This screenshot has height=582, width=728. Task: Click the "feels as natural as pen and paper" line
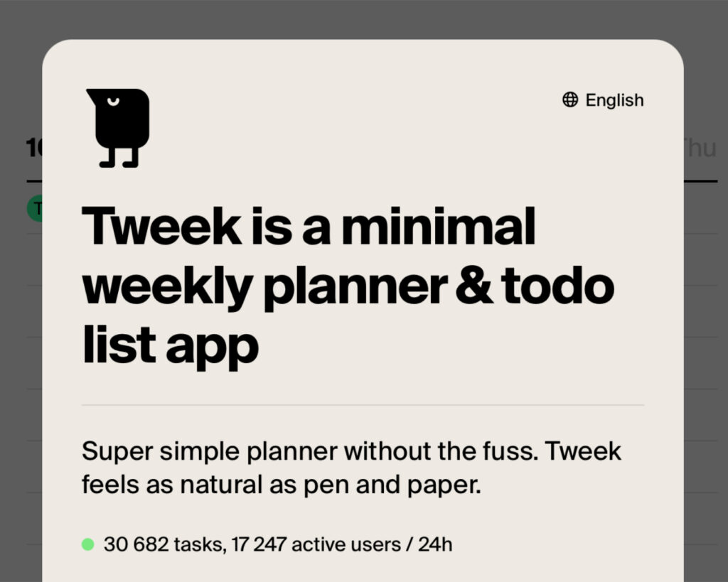[x=282, y=487]
